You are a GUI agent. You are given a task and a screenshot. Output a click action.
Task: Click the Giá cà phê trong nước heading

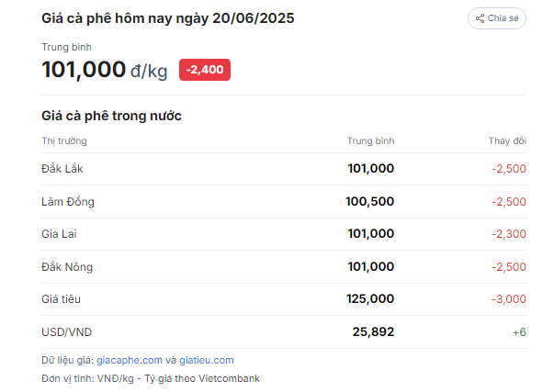tap(111, 116)
